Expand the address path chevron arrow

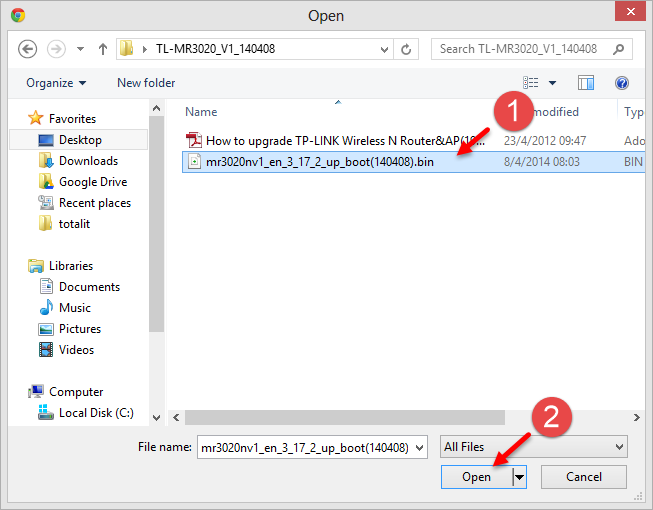point(145,49)
